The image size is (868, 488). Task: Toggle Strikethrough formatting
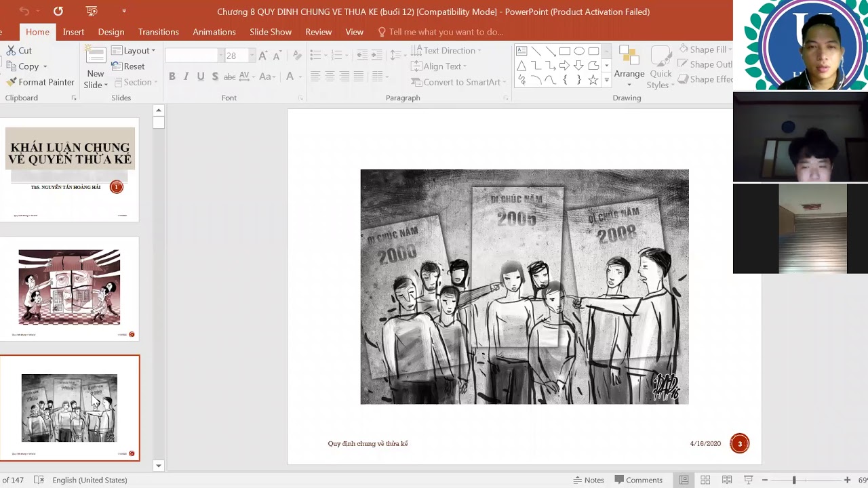[x=229, y=77]
